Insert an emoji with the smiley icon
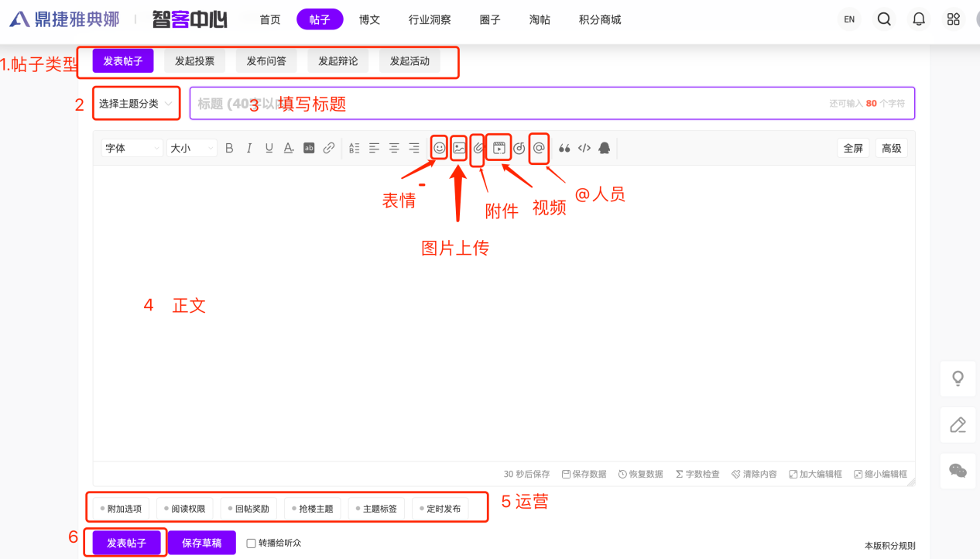980x559 pixels. point(439,148)
